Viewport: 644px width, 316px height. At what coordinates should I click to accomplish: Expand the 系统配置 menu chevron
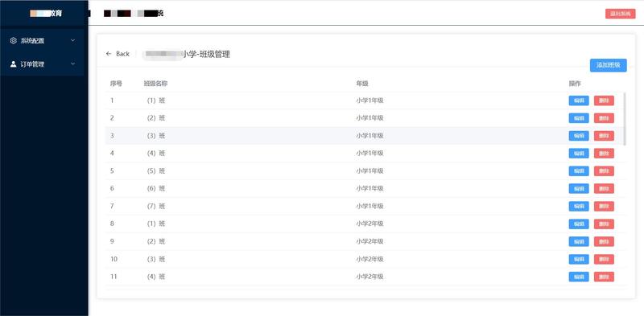coord(73,41)
